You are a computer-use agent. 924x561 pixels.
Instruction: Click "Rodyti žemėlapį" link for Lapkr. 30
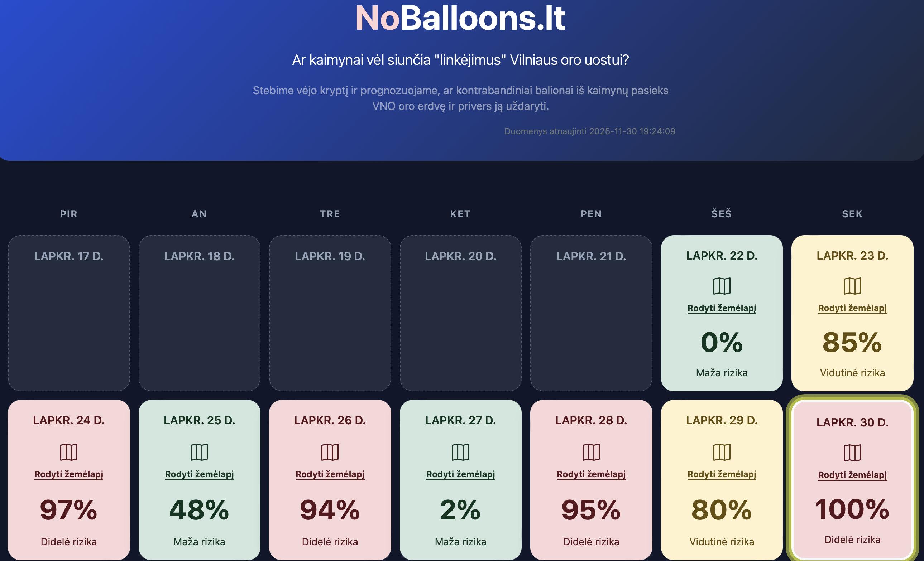(x=852, y=475)
